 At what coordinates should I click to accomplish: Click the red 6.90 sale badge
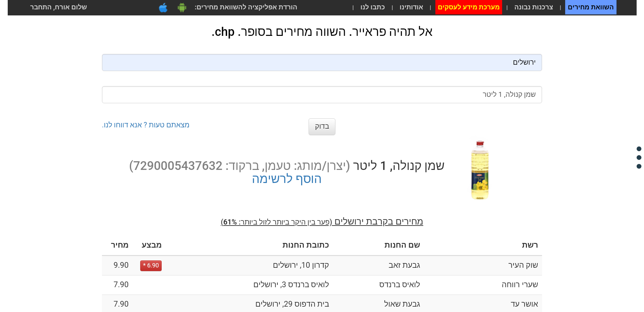[151, 265]
